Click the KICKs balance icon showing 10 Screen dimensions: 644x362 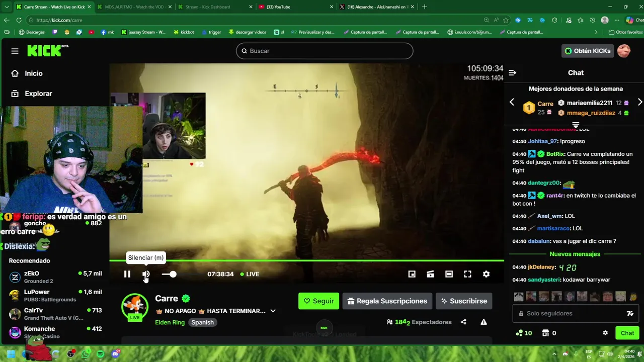click(x=524, y=333)
